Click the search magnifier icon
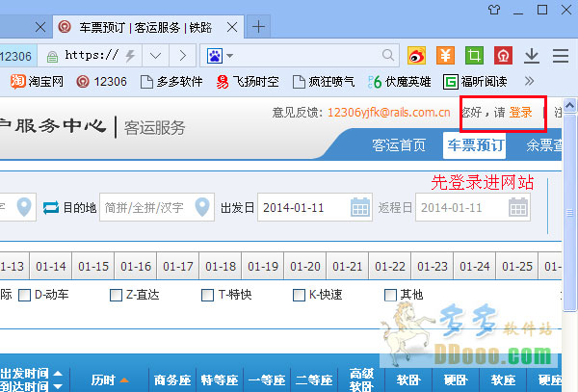The height and width of the screenshot is (392, 578). click(x=388, y=55)
